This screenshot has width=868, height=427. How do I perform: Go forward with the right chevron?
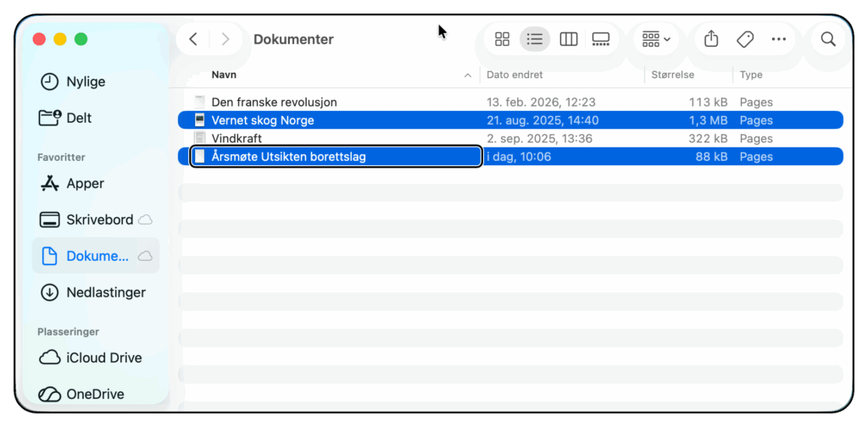point(225,39)
